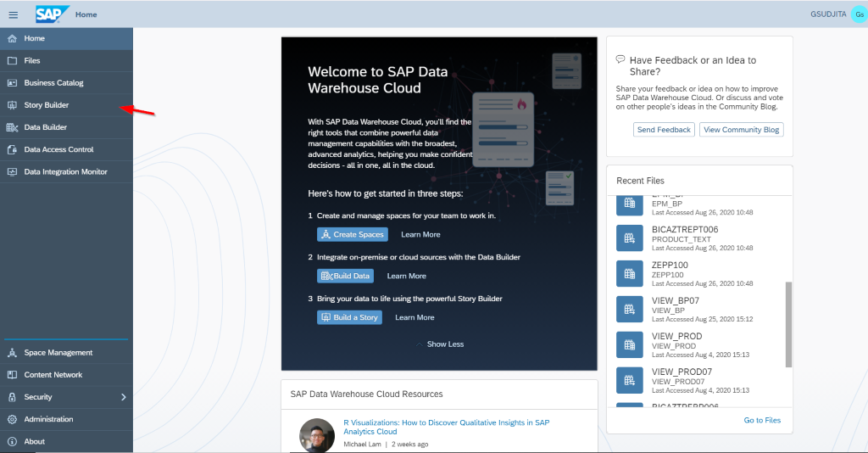Open Content Network

click(x=66, y=375)
